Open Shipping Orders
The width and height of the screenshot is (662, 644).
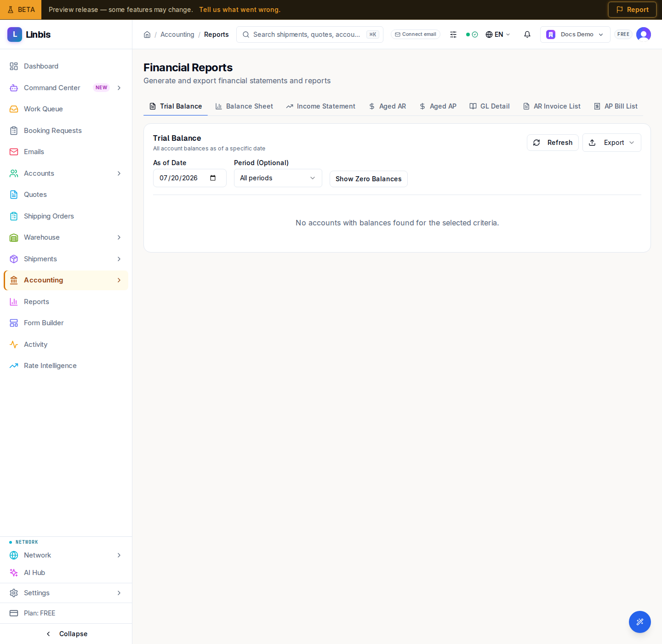tap(66, 216)
